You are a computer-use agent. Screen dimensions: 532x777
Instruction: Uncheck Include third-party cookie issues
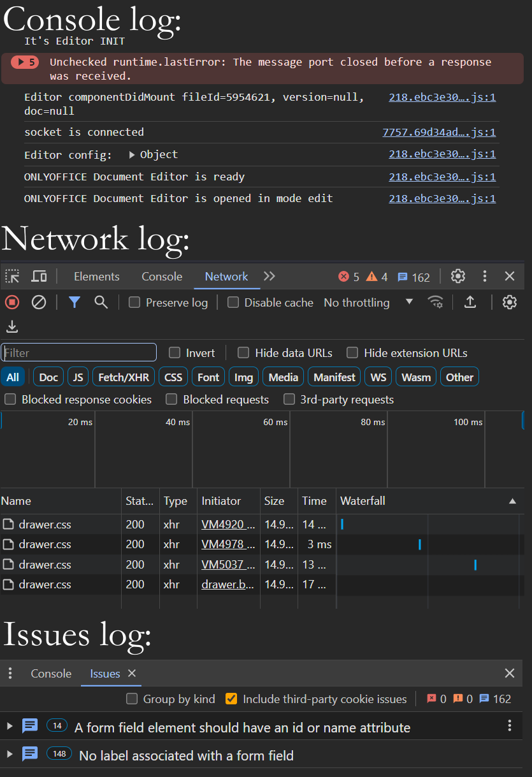(x=232, y=699)
